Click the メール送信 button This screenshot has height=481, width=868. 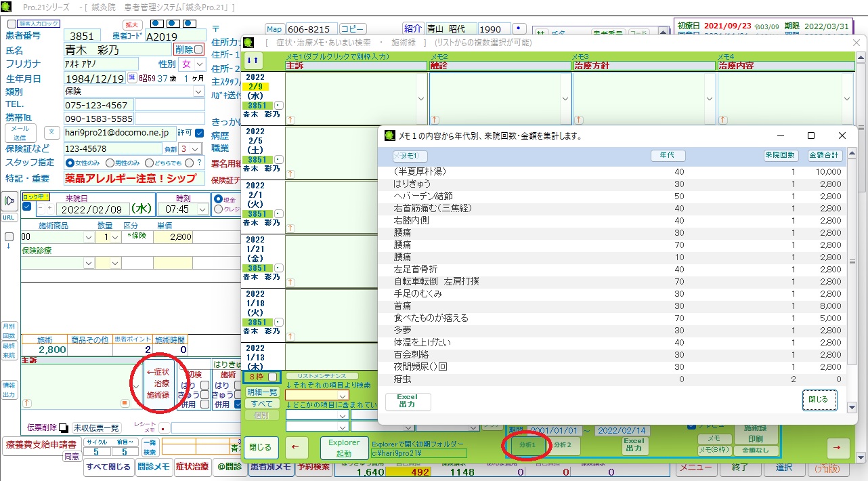20,132
